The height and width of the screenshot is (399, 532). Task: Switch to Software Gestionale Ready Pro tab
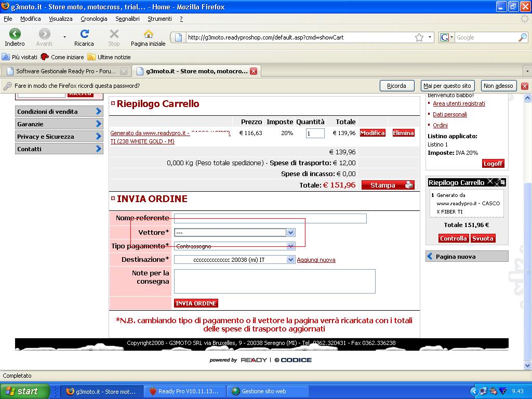[66, 71]
